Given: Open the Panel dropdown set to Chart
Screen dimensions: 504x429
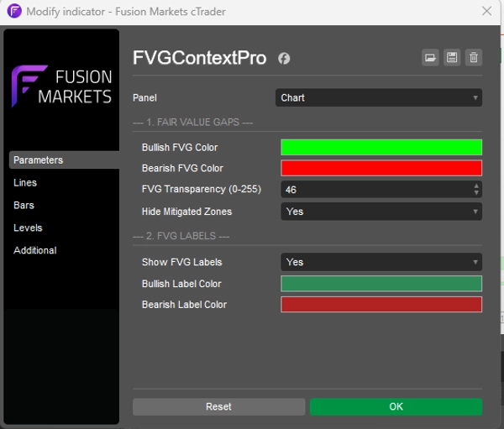Looking at the screenshot, I should (x=379, y=97).
